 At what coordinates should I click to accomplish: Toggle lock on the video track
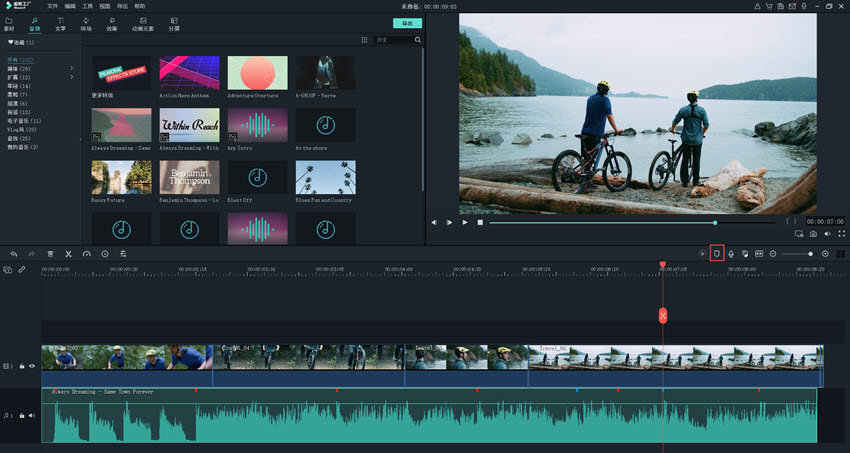[x=22, y=367]
